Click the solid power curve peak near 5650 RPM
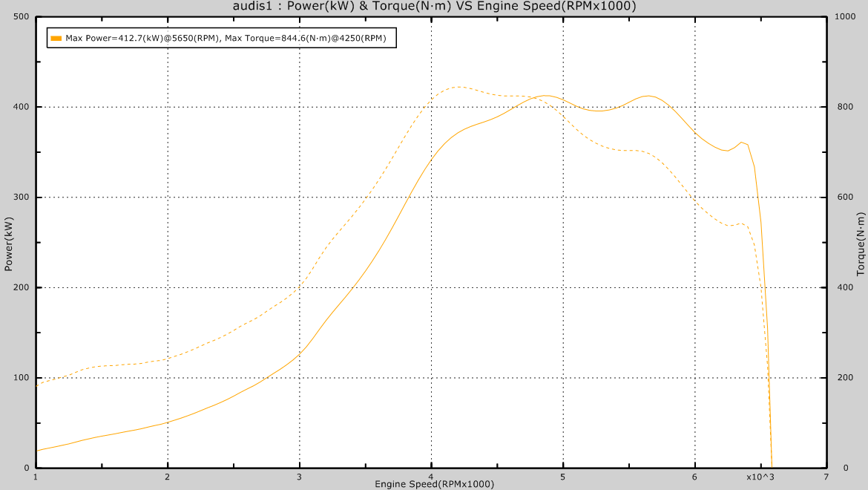The width and height of the screenshot is (868, 490). click(x=648, y=96)
